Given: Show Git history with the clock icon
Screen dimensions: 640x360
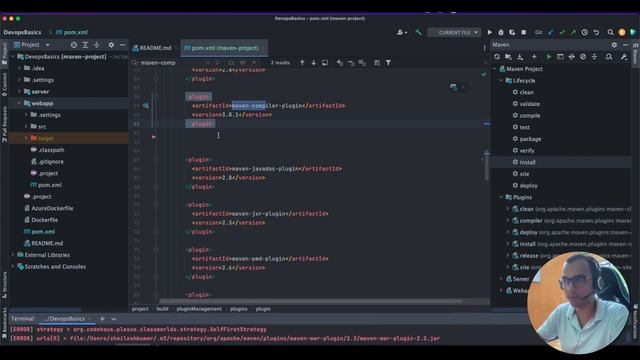Looking at the screenshot, I should (x=584, y=32).
